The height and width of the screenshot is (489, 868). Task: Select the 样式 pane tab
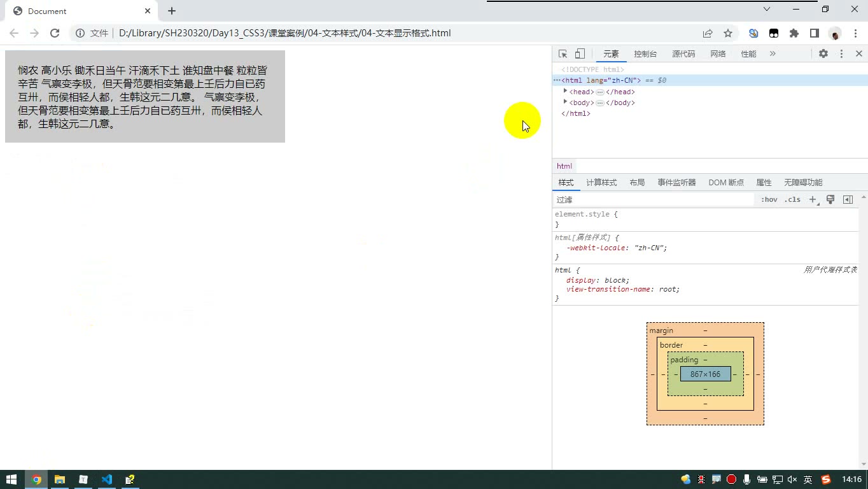coord(566,183)
